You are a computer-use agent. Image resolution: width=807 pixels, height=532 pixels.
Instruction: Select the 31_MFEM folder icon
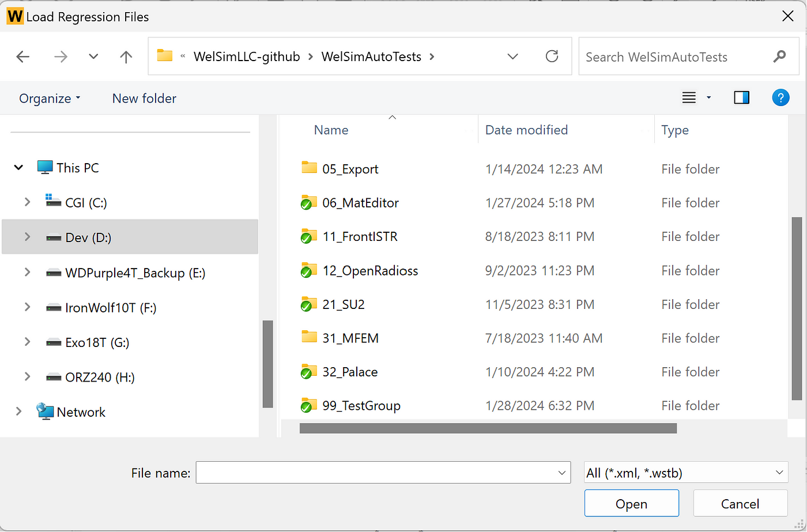[310, 337]
